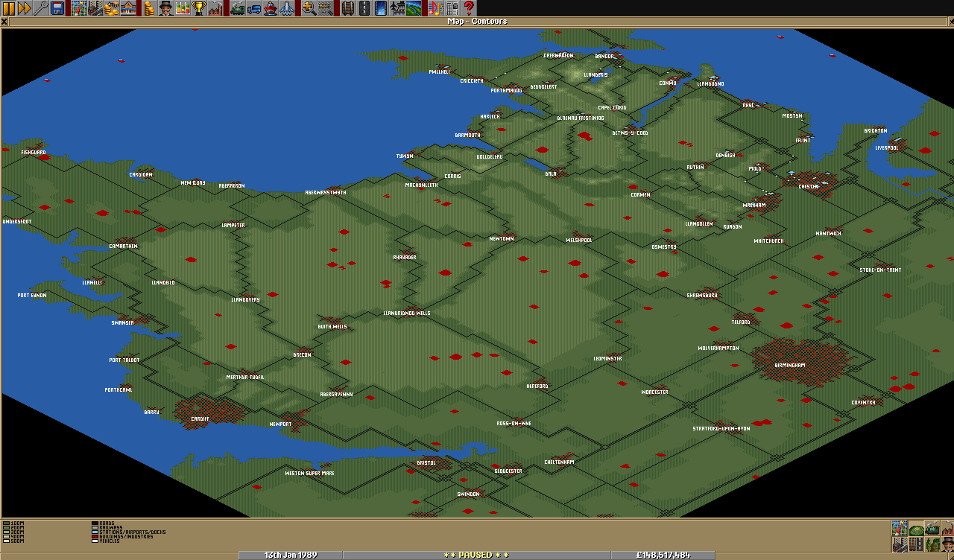Open the build railway track tool
The image size is (954, 560).
(x=347, y=8)
